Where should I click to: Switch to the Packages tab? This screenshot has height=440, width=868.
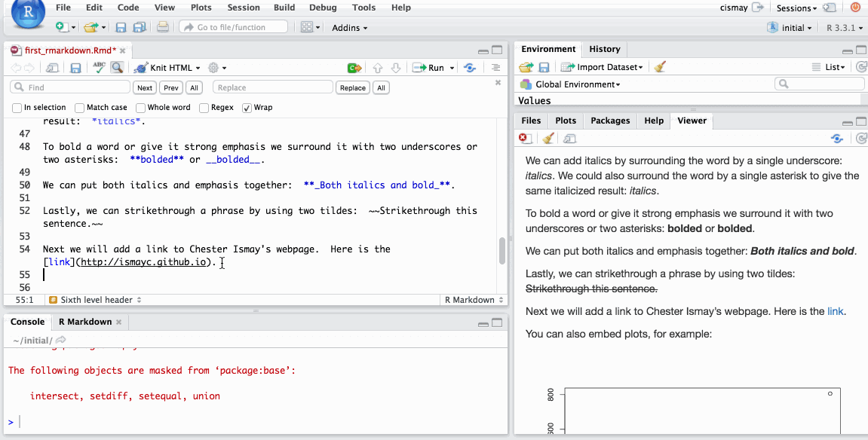610,121
